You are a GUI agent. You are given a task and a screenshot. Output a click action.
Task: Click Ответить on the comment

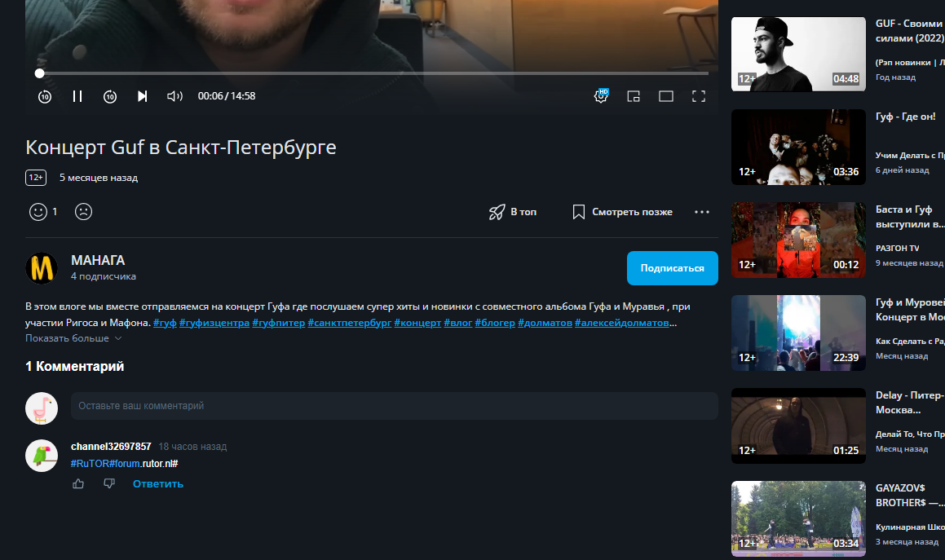pyautogui.click(x=158, y=484)
